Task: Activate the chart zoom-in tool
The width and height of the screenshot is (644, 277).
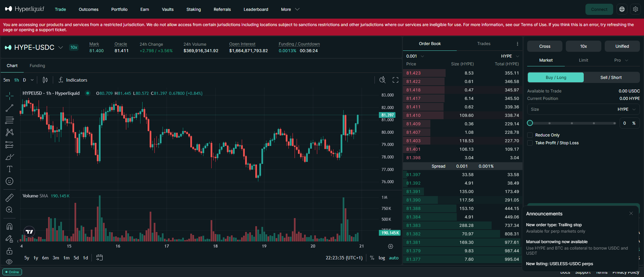Action: (x=9, y=210)
